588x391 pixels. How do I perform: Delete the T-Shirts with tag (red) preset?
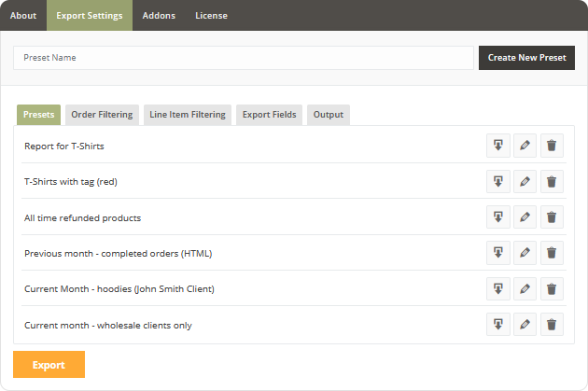coord(552,182)
